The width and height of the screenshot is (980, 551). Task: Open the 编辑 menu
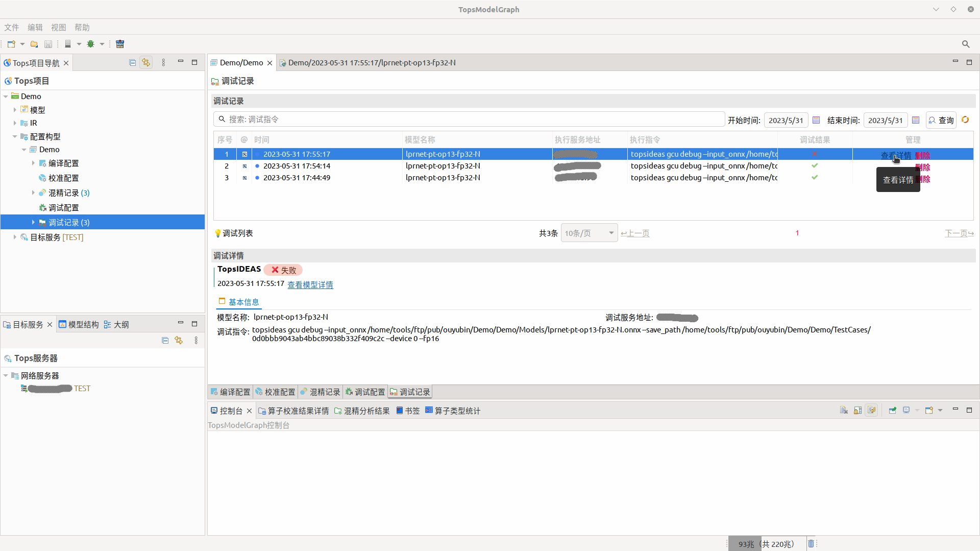[x=35, y=28]
